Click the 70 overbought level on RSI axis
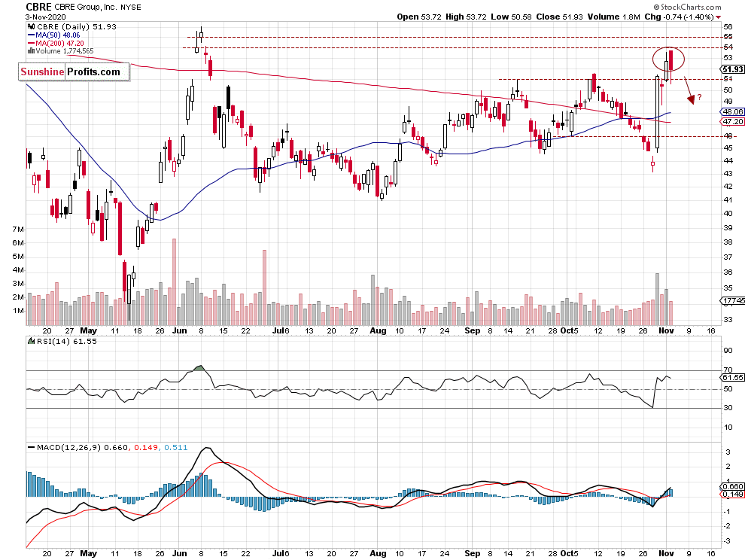Image resolution: width=745 pixels, height=560 pixels. [728, 370]
